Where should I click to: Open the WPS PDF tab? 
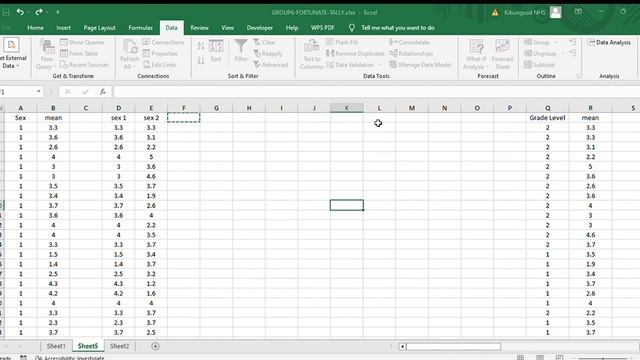[x=322, y=28]
